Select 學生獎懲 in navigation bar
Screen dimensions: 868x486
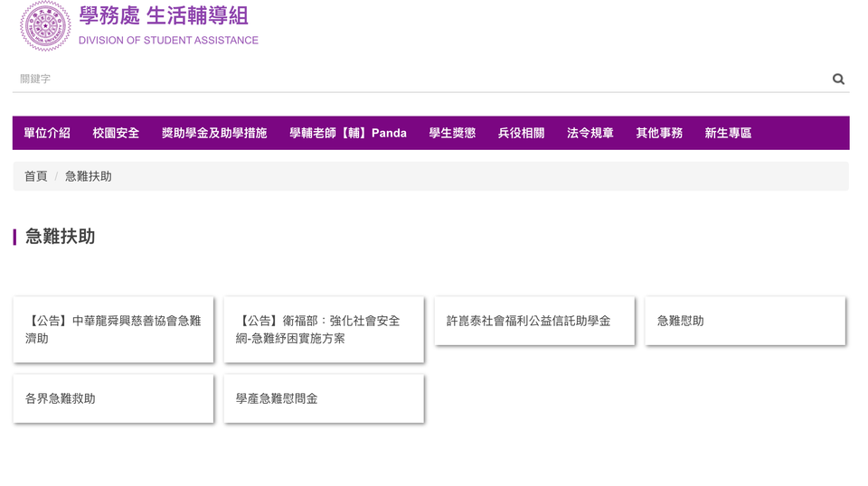[452, 133]
